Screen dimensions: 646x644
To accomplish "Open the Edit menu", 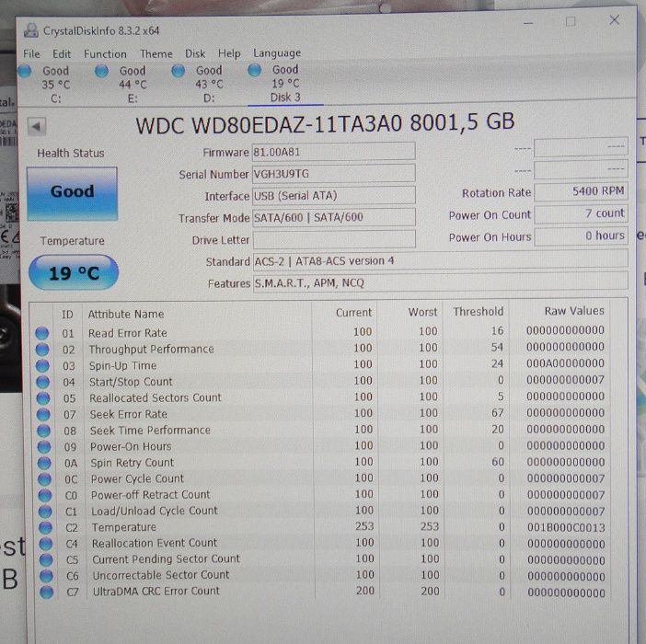I will (62, 54).
